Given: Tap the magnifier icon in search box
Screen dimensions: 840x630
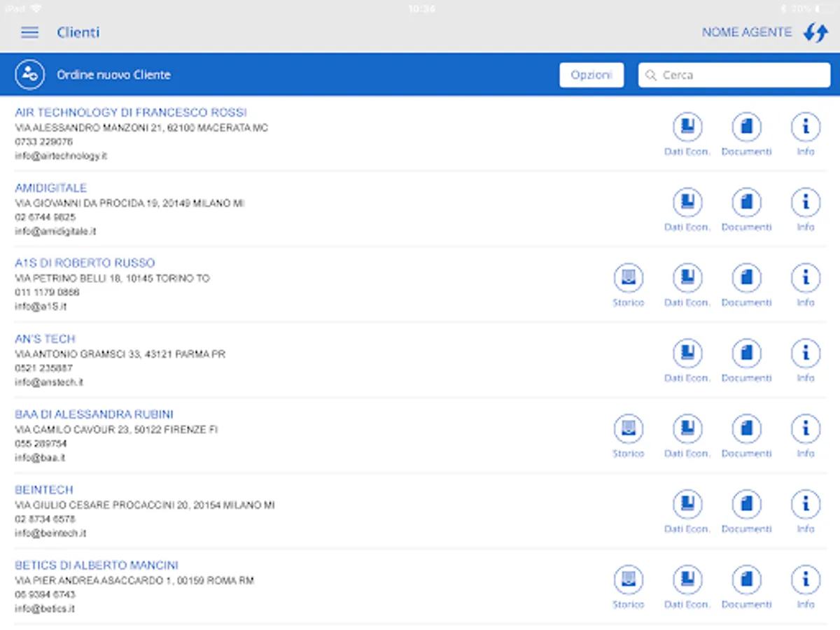Looking at the screenshot, I should (651, 75).
